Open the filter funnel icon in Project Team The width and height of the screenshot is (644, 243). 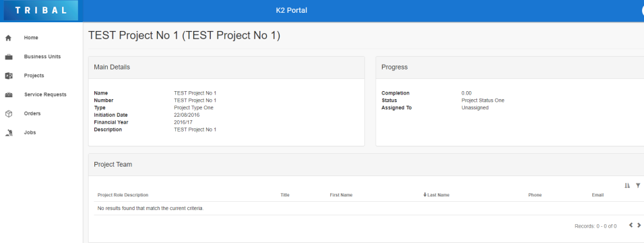coord(638,186)
